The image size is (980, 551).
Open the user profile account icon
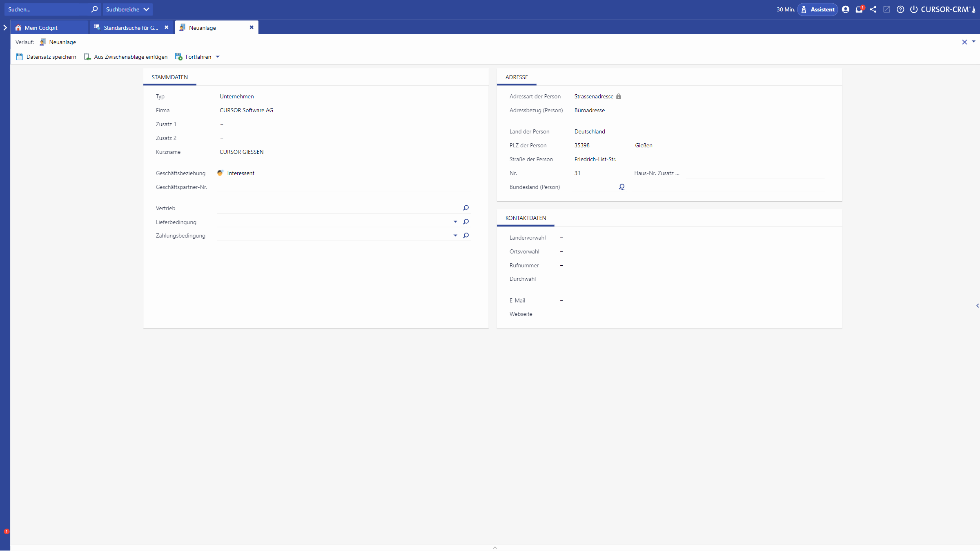(x=846, y=9)
